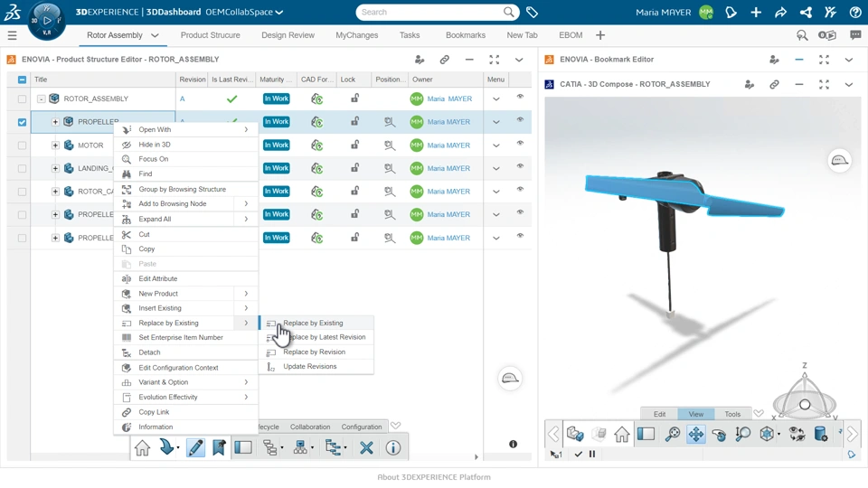Viewport: 868px width, 488px height.
Task: Choose Replace by Existing in the submenu
Action: click(x=316, y=323)
